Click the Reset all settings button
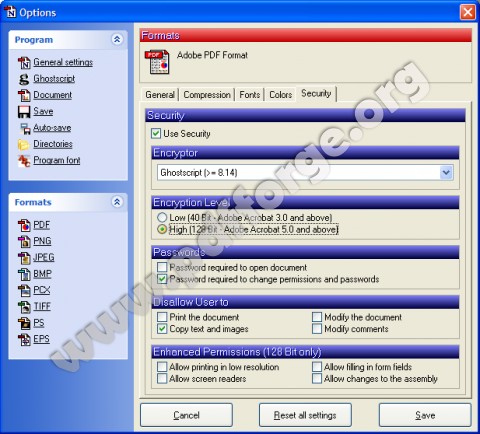This screenshot has width=480, height=434. tap(305, 415)
